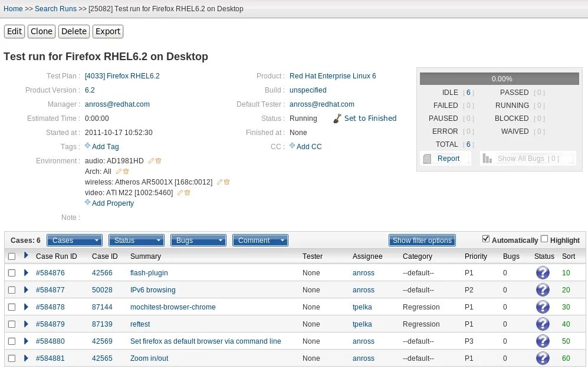Enable the Highlight checkbox
The image size is (588, 372).
544,239
